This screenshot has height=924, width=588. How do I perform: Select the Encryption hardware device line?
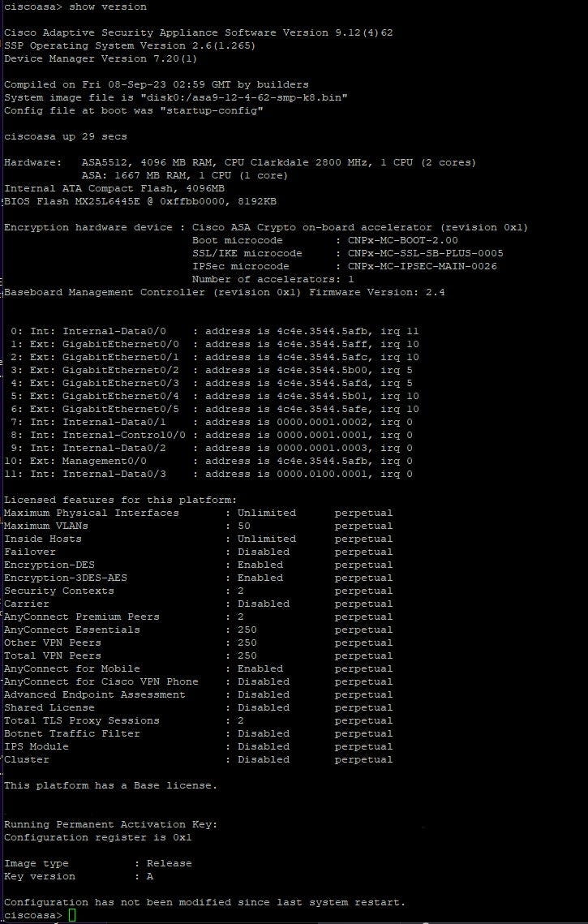266,227
